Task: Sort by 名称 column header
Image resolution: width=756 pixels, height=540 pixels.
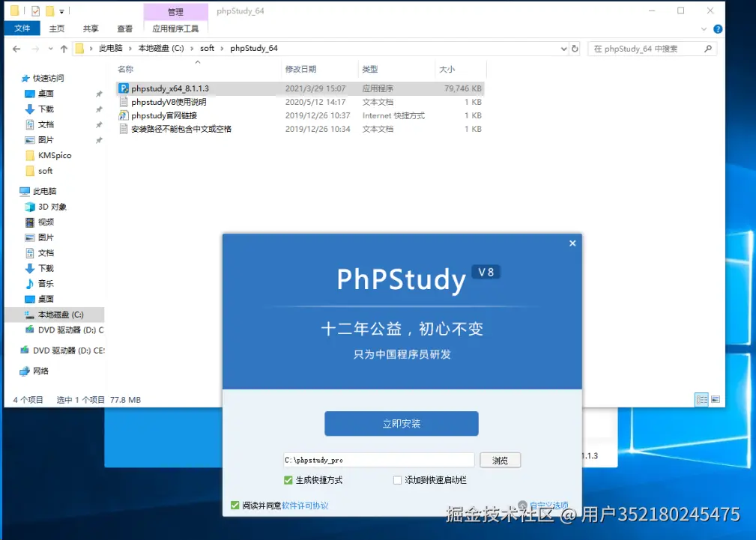Action: coord(125,70)
